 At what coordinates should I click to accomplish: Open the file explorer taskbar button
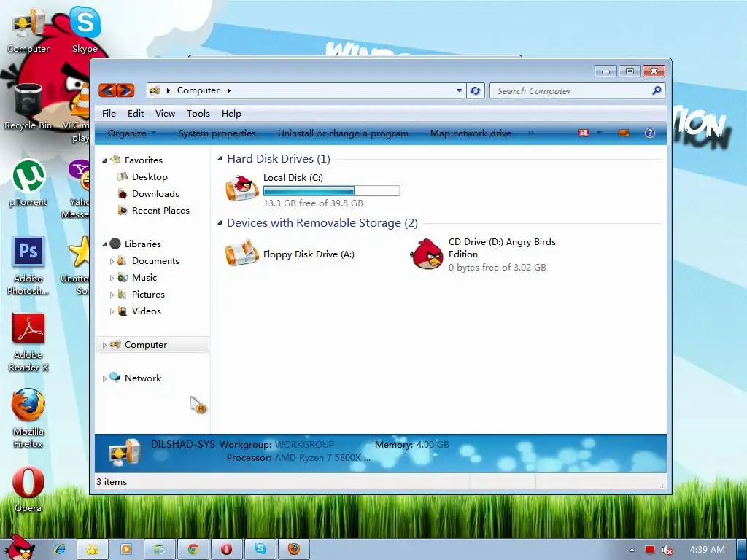93,549
